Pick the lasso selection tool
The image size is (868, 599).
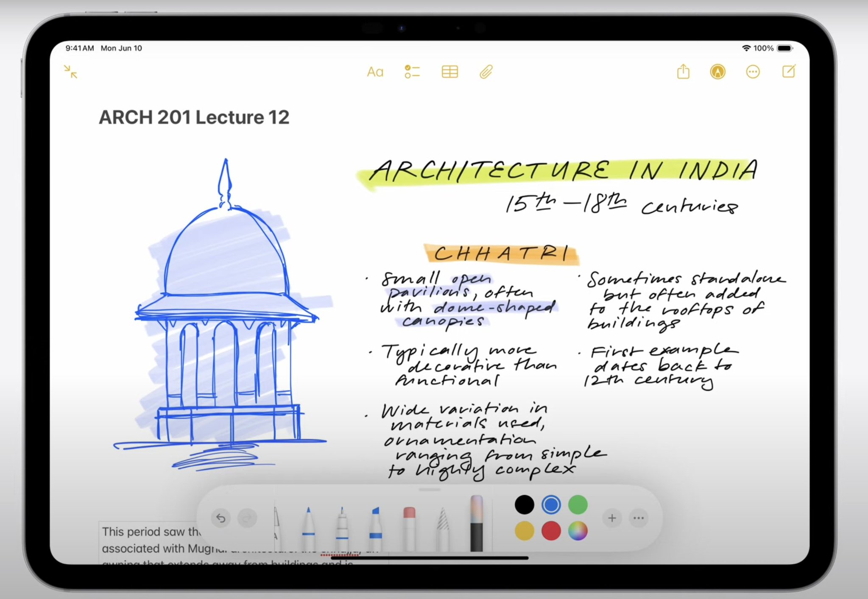(x=443, y=528)
